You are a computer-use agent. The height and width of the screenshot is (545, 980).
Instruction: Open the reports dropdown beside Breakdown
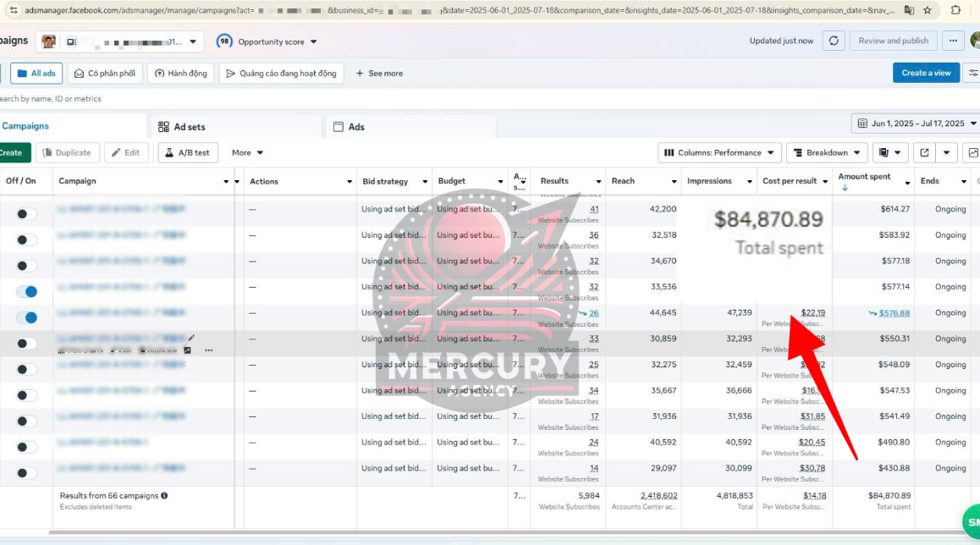pos(889,152)
